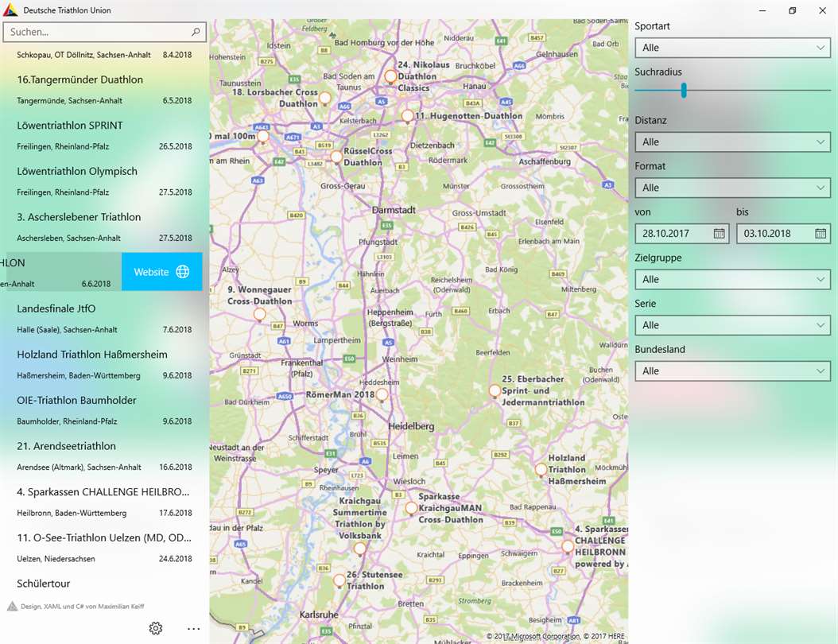
Task: Select 3. Ascherslebener Triathlon event
Action: [104, 227]
